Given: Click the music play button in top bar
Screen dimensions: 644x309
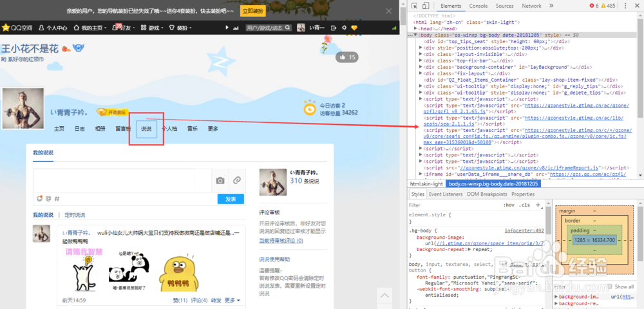Looking at the screenshot, I should [227, 28].
